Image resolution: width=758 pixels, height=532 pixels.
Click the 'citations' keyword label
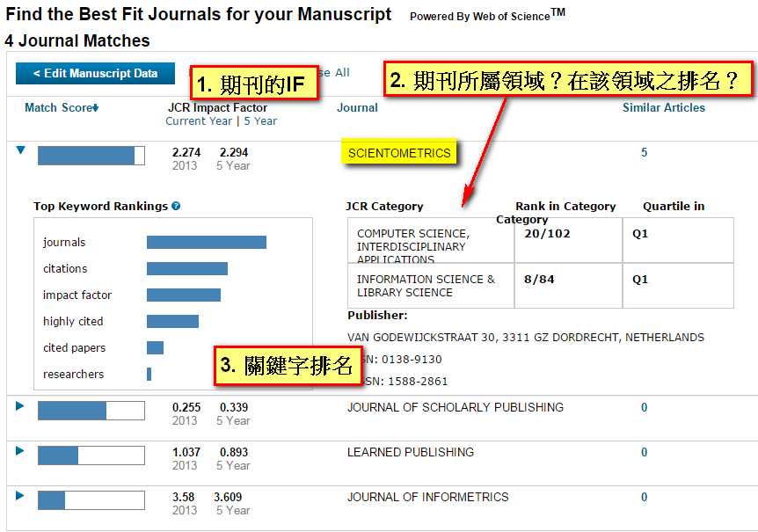pos(65,269)
